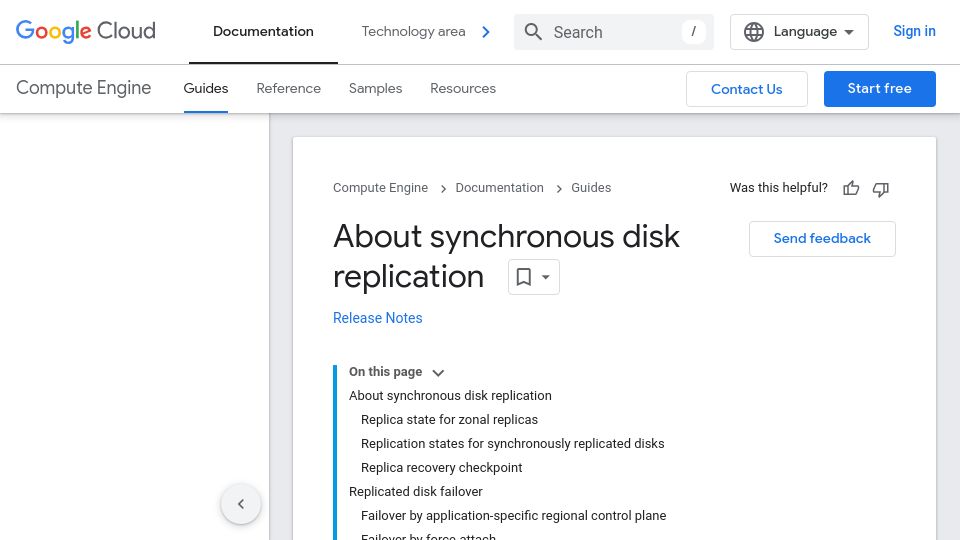The width and height of the screenshot is (960, 540).
Task: Click Compute Engine in the breadcrumb
Action: [x=380, y=188]
